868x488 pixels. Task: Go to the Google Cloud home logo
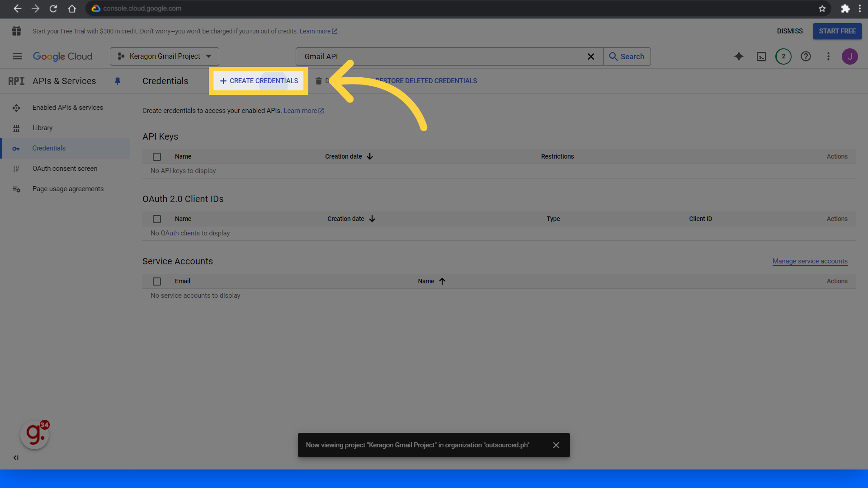click(x=62, y=56)
